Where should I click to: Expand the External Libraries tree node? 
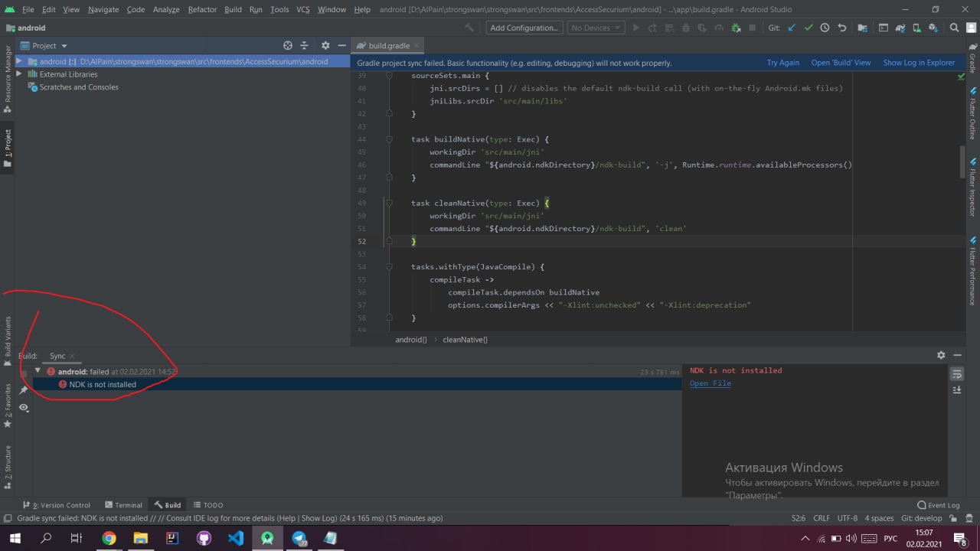pyautogui.click(x=19, y=74)
